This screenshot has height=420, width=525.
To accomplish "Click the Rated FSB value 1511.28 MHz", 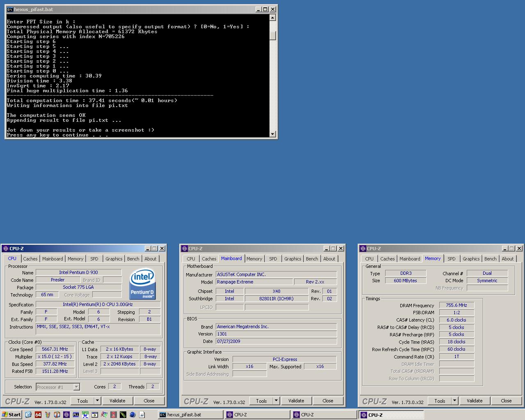I will 55,371.
